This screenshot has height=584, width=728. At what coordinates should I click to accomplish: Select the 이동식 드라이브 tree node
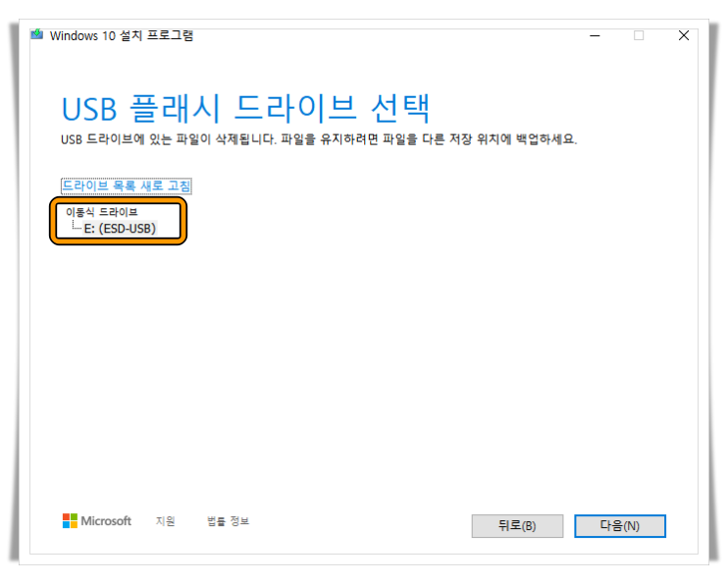102,212
